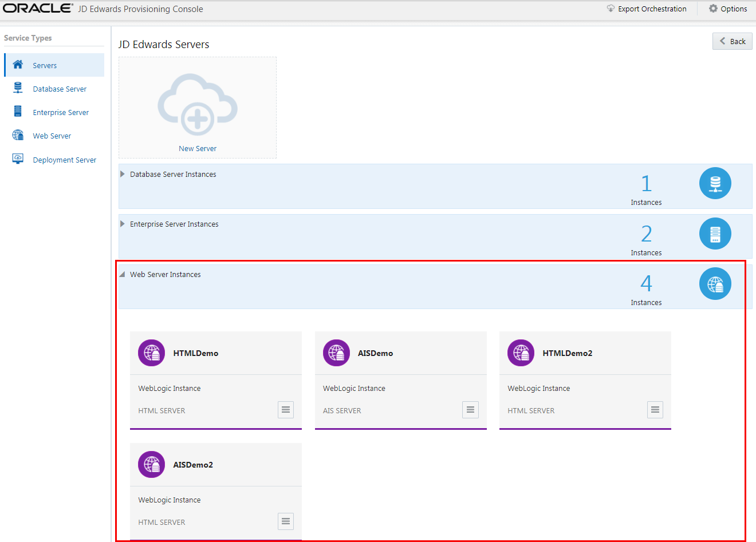Screen dimensions: 756x542
Task: Collapse the Web Server Instances section
Action: (121, 274)
